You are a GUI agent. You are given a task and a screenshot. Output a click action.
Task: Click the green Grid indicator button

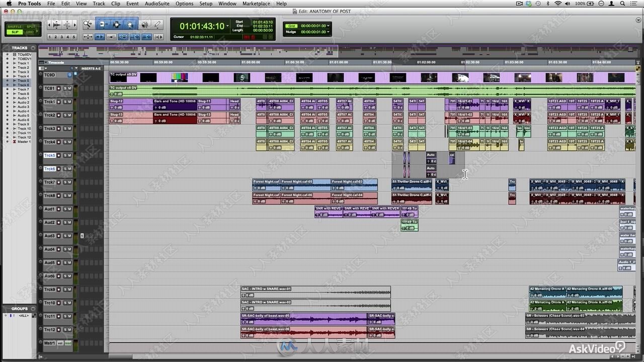coord(291,26)
